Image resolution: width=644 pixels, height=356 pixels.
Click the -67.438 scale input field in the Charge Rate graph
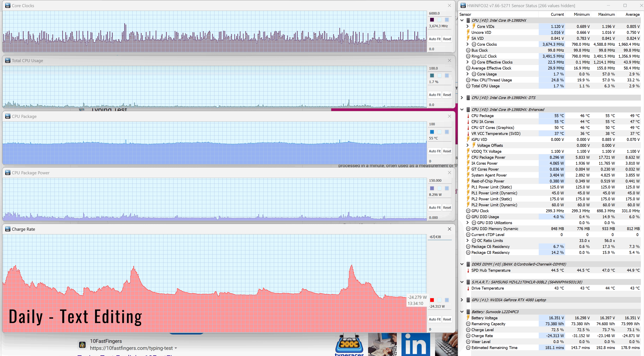(x=440, y=237)
